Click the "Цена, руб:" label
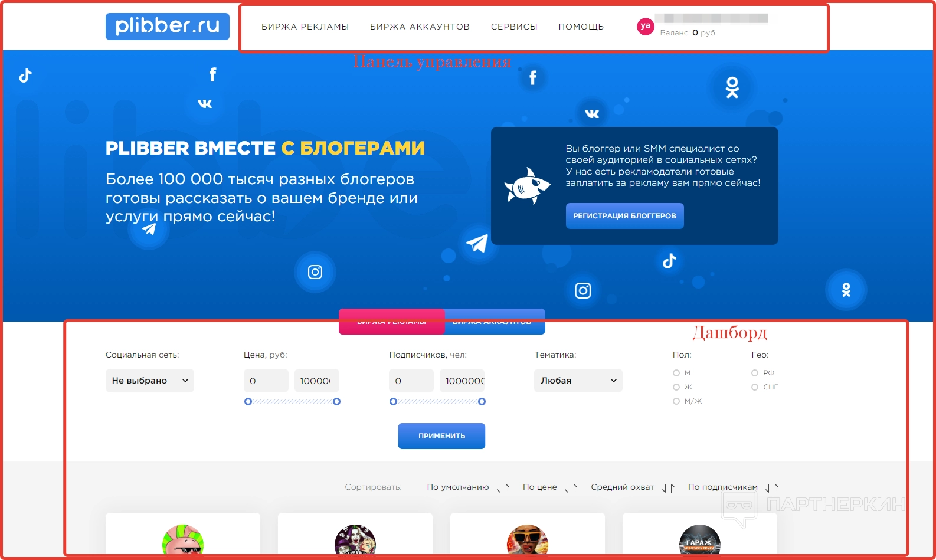 coord(266,355)
